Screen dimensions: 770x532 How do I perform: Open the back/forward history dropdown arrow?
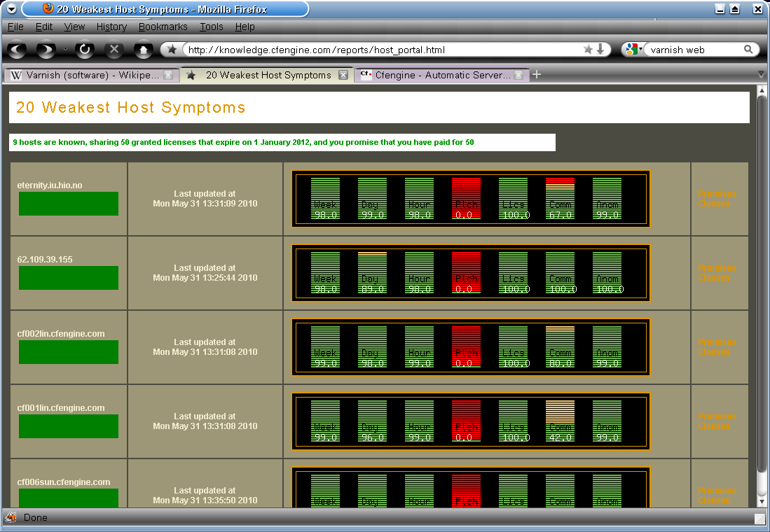(65, 50)
